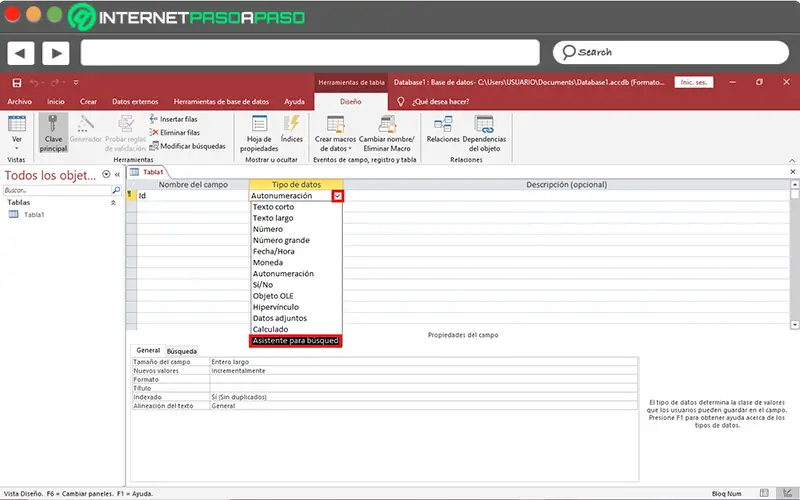
Task: Open Crear macros de datos
Action: tap(335, 133)
